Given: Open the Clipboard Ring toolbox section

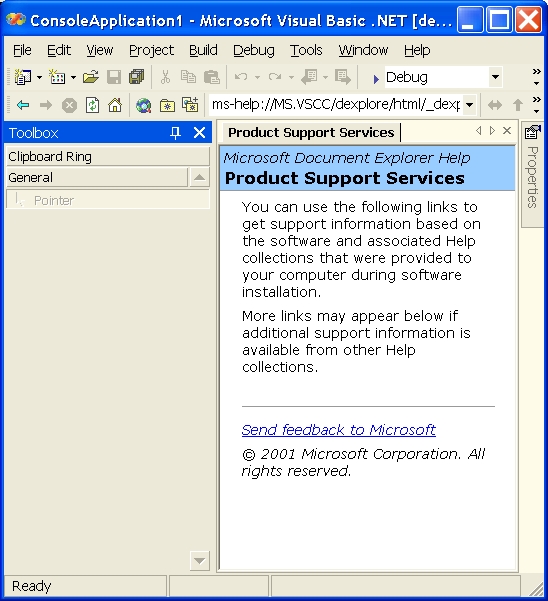Looking at the screenshot, I should pyautogui.click(x=108, y=156).
